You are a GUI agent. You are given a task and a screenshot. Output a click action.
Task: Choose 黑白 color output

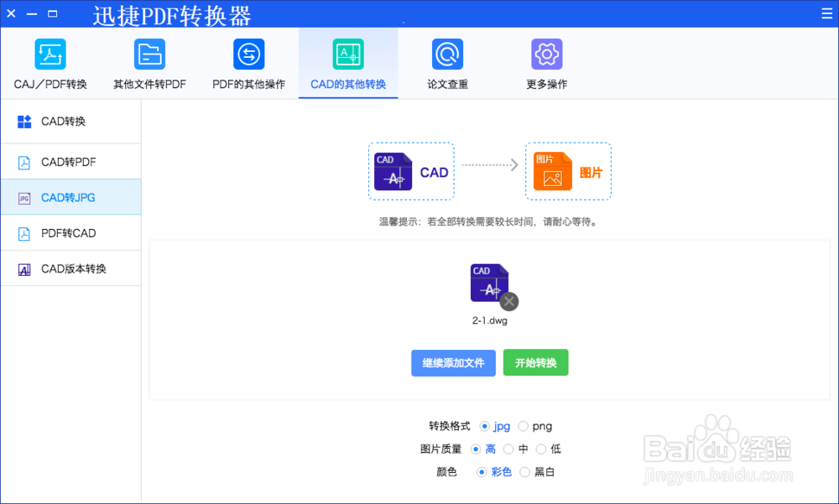point(524,472)
